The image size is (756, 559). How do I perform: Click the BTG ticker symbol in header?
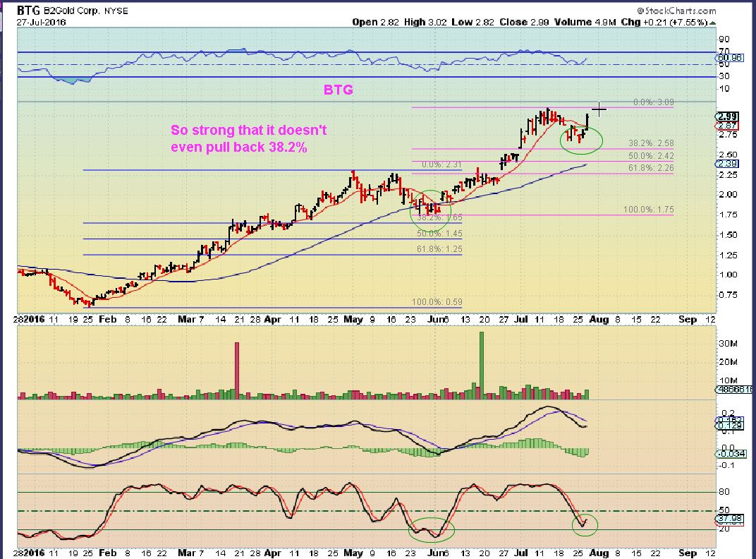click(28, 10)
